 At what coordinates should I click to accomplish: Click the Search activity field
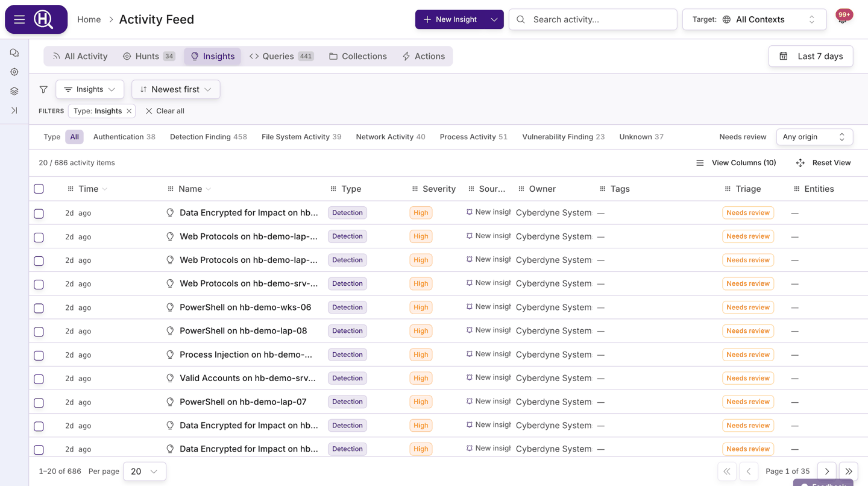tap(593, 19)
